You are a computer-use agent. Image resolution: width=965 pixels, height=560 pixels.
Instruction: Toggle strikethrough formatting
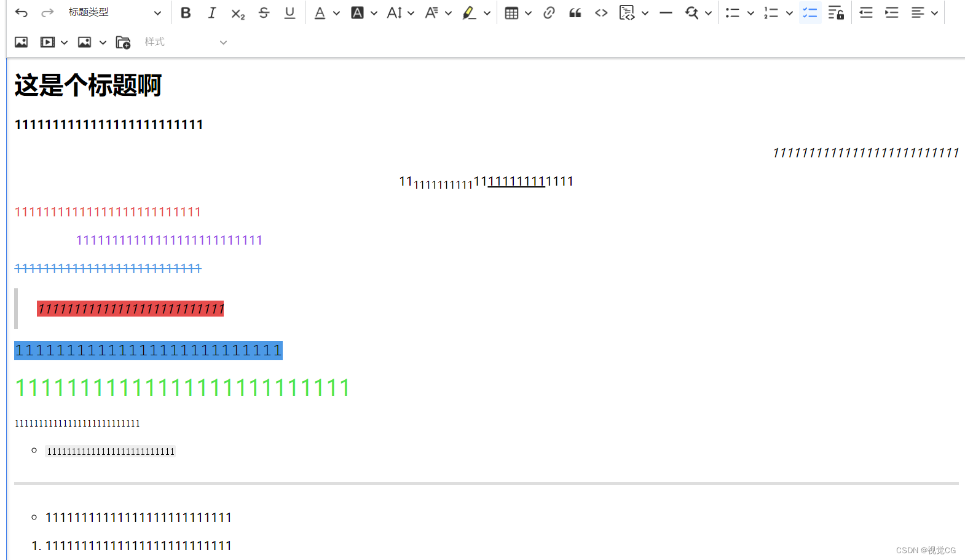(264, 13)
